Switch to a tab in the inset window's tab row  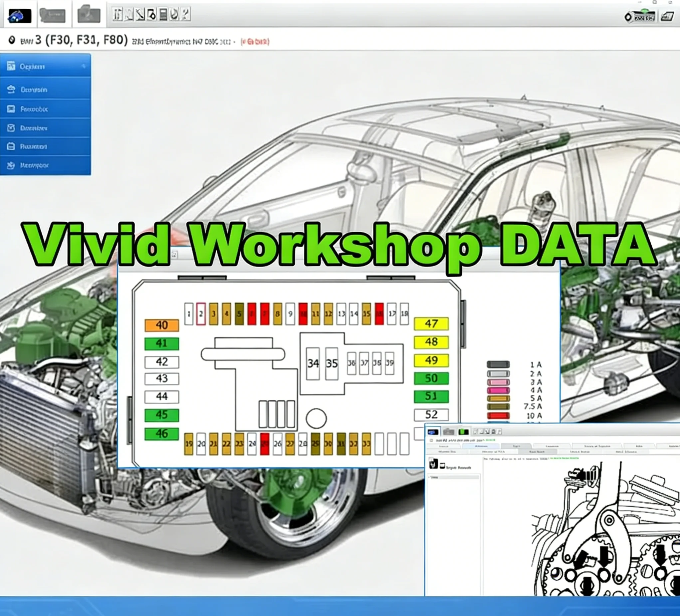[x=482, y=446]
